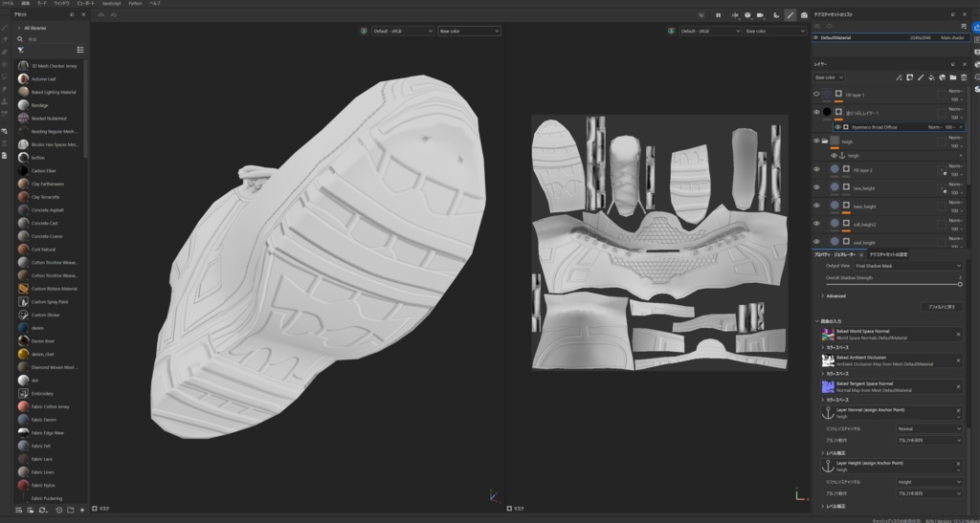980x523 pixels.
Task: Open smart material icon in Layers toolbar
Action: 942,77
